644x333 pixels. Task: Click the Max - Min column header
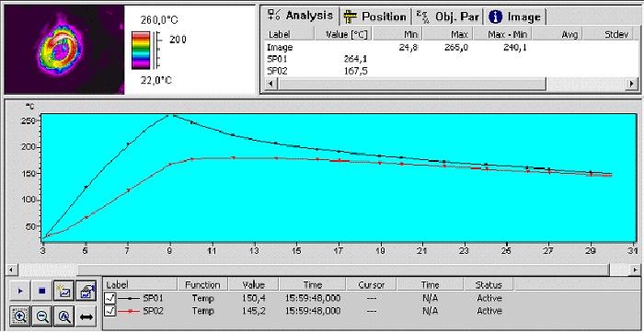pos(502,34)
